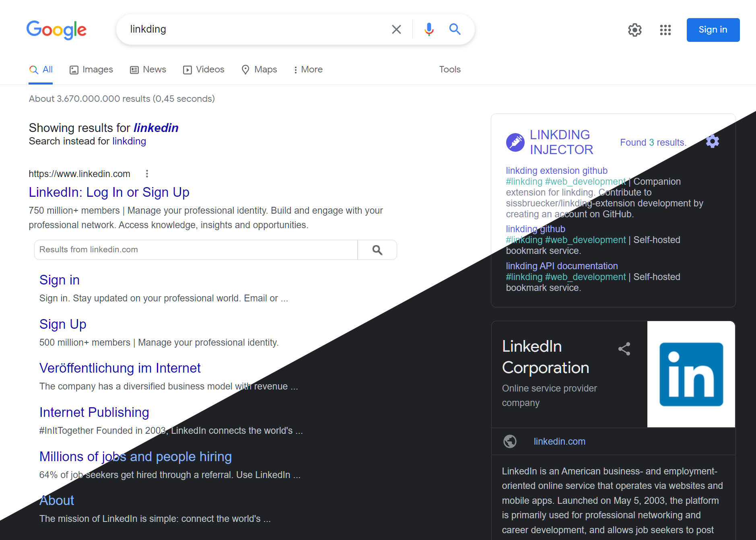Open "linkding extension github" bookmark link
Viewport: 756px width, 540px height.
(x=556, y=171)
